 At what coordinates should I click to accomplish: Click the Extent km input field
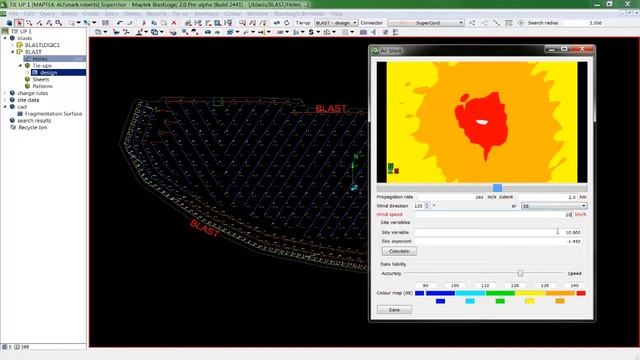point(547,197)
